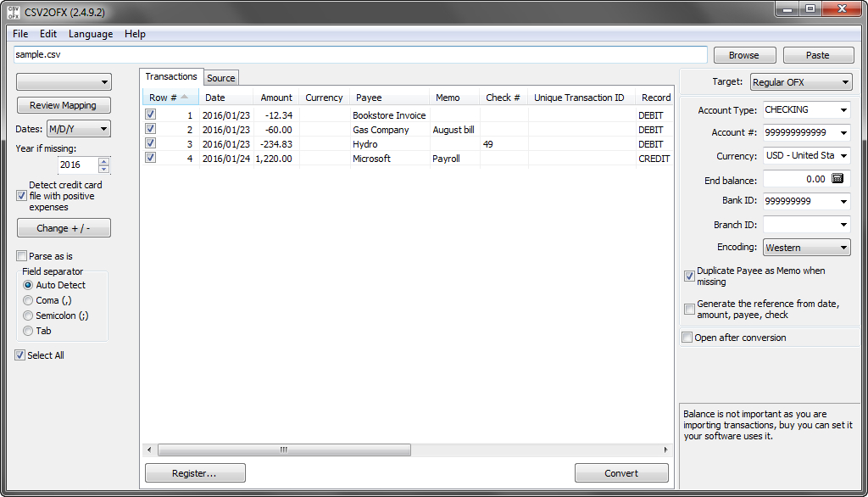Sort by the Memo column header
The height and width of the screenshot is (497, 868).
[454, 98]
